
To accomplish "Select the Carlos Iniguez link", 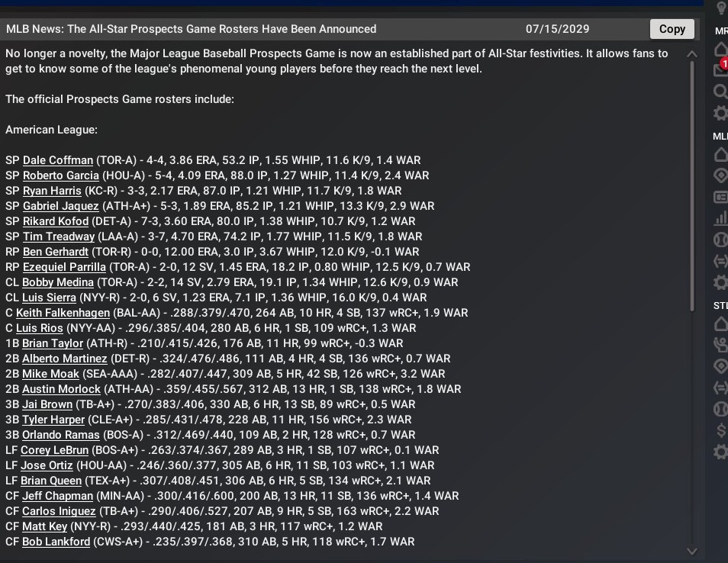I will click(59, 511).
